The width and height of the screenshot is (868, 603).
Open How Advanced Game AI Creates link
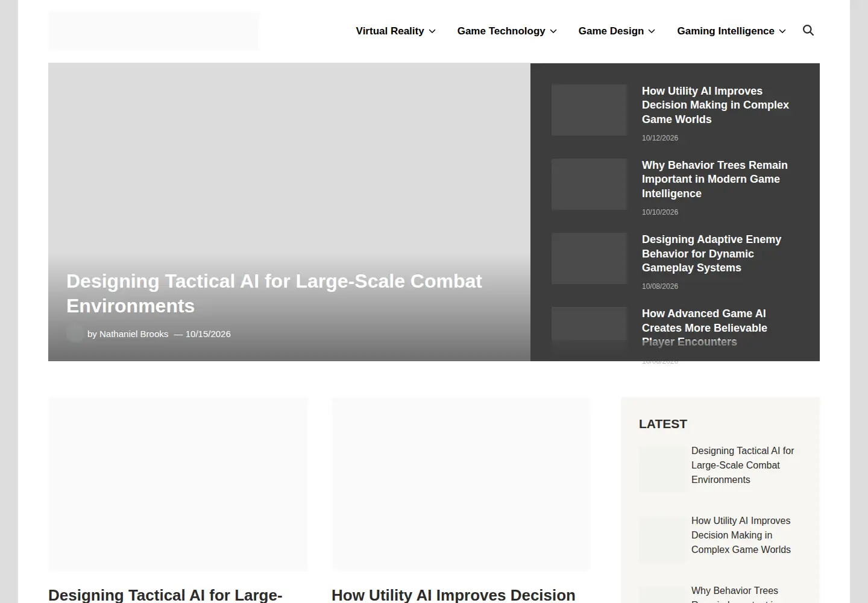point(705,327)
